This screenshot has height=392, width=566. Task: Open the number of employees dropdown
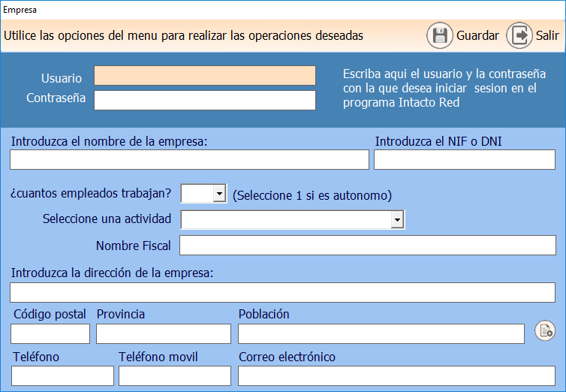tap(219, 194)
